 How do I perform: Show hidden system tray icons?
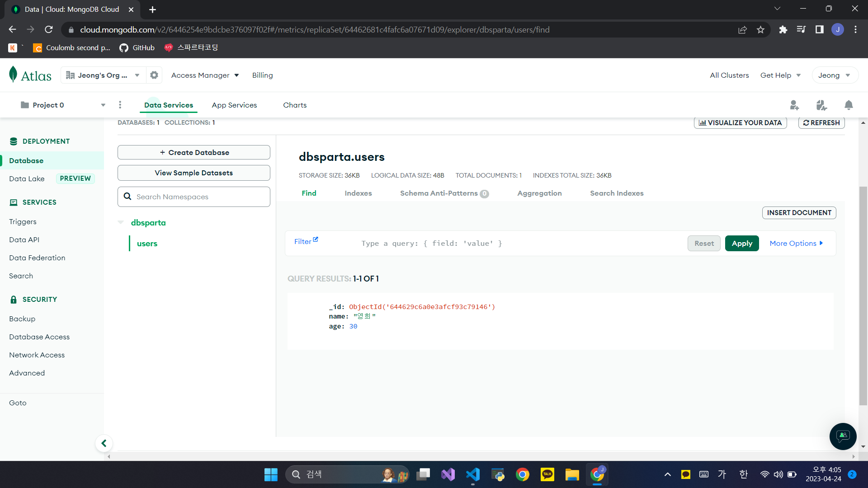pos(667,474)
